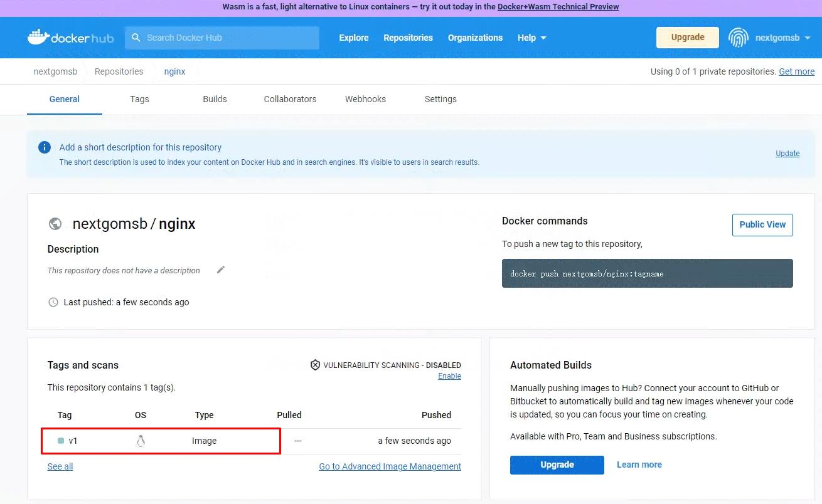Open the nextgomsb account dropdown

[x=782, y=38]
